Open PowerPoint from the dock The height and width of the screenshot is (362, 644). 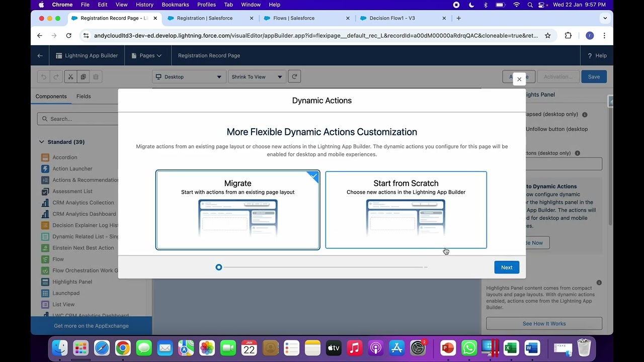point(448,348)
